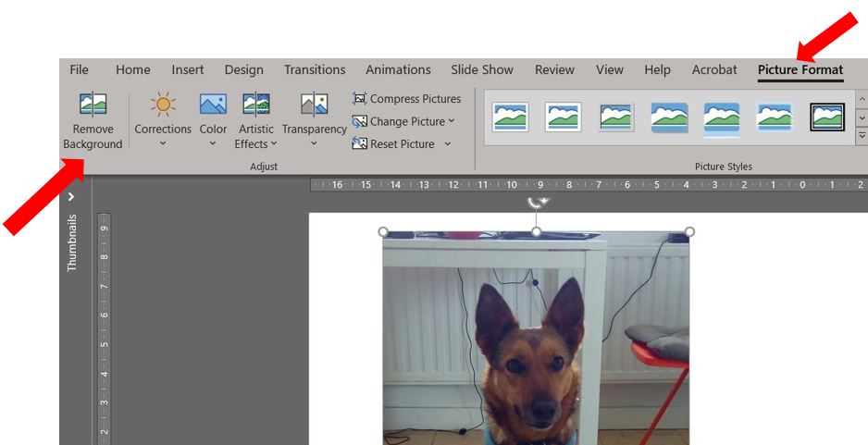Click the picture rotation handle

pos(536,202)
